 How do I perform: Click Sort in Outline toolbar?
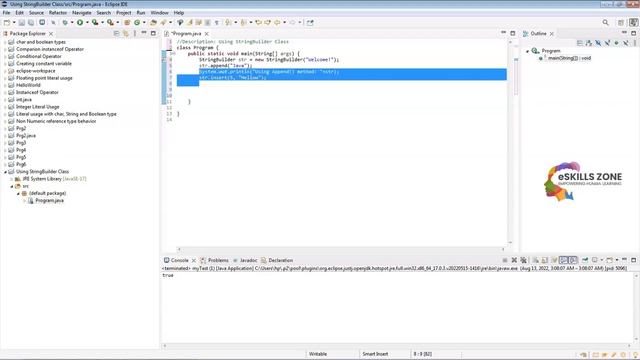click(x=589, y=42)
